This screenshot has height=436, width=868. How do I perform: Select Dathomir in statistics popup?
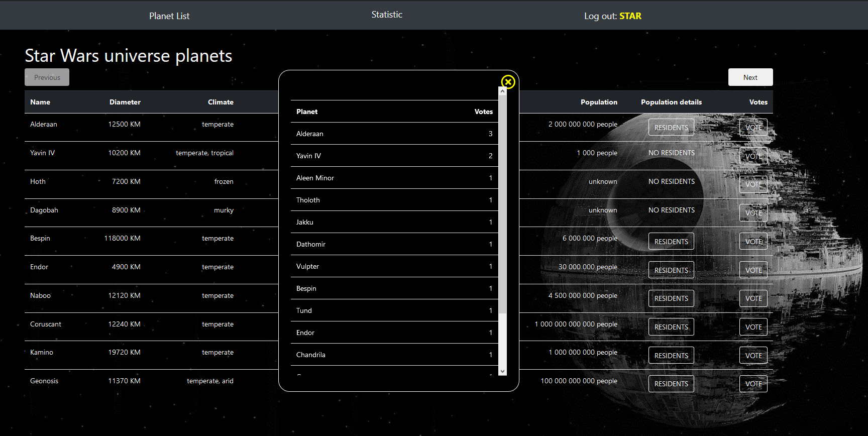394,244
